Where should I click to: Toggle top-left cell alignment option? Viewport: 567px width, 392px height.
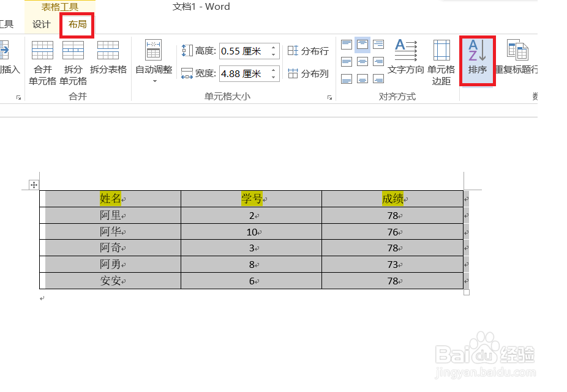pos(347,44)
